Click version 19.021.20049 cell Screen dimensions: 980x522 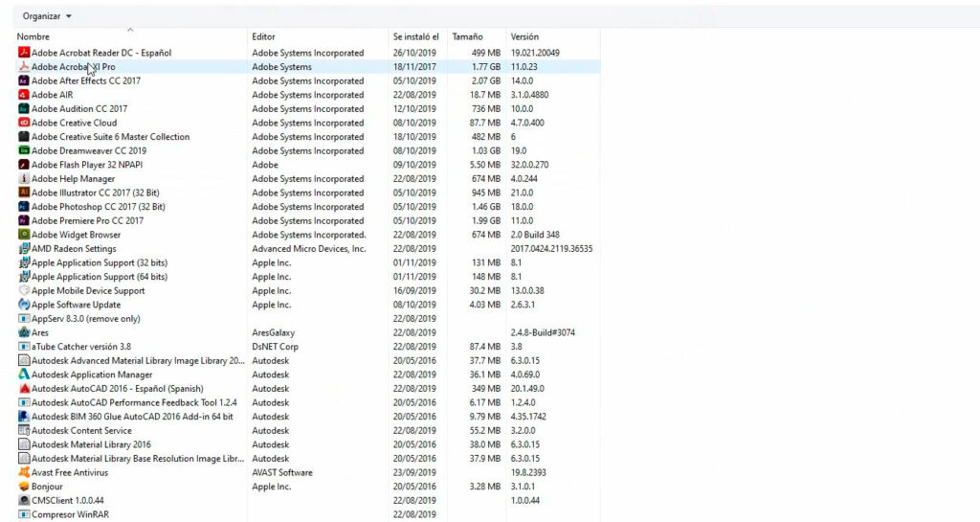(535, 53)
